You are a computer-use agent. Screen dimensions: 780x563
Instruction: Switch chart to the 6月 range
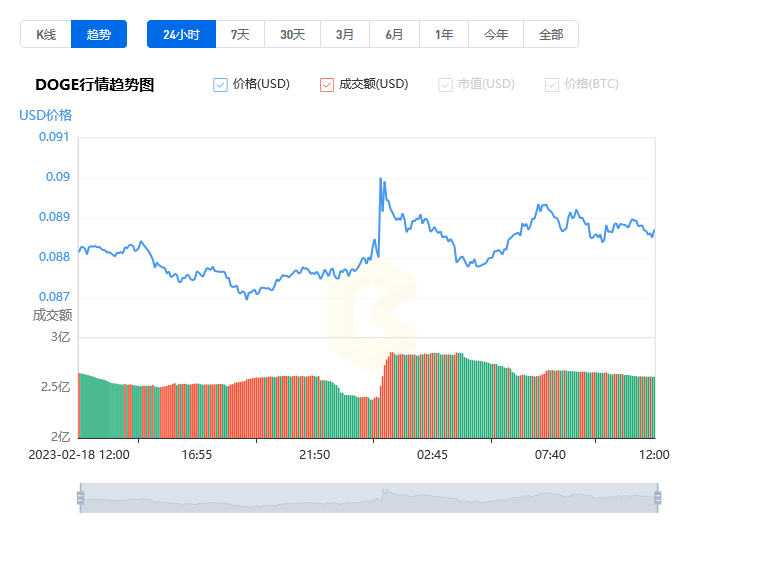(394, 34)
